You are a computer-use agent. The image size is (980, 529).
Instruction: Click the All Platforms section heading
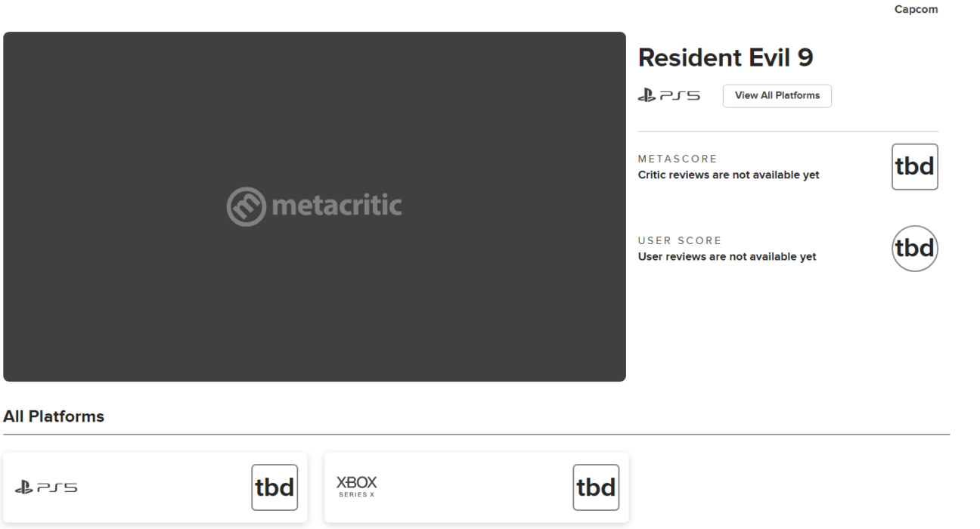tap(54, 416)
